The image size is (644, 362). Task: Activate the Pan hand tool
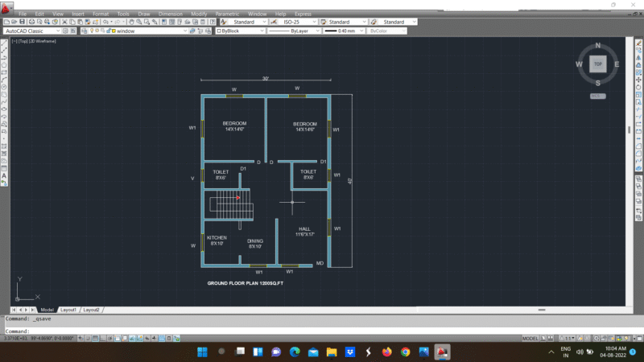(x=131, y=22)
